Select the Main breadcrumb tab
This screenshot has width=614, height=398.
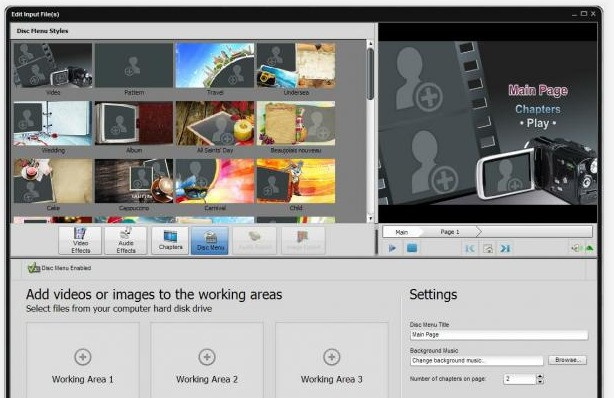[x=402, y=232]
